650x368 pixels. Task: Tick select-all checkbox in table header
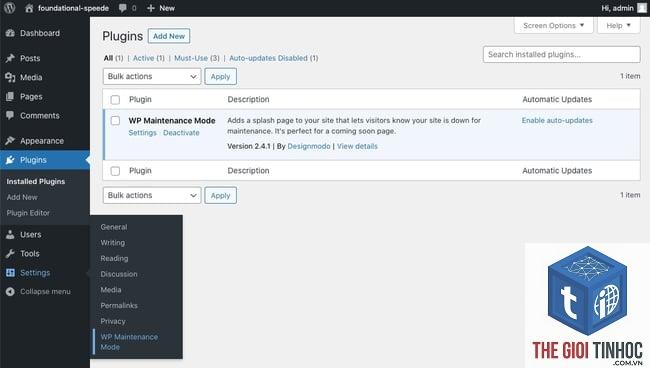(115, 99)
